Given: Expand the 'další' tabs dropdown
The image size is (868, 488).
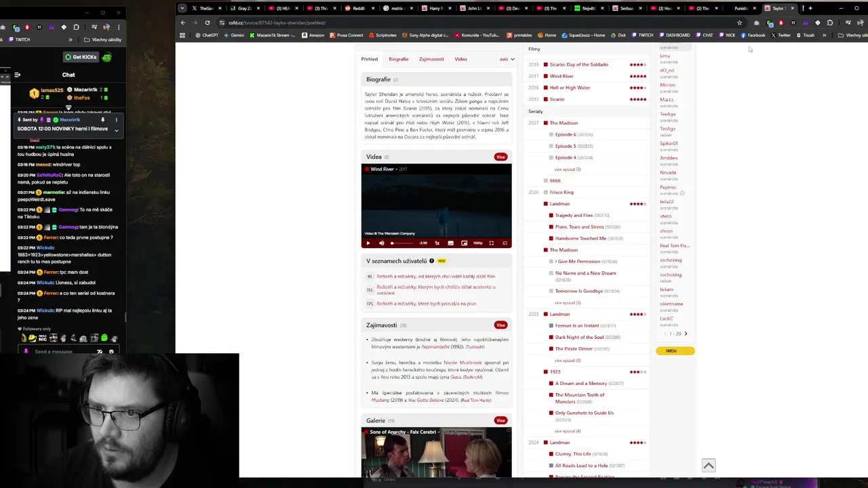Looking at the screenshot, I should [507, 59].
